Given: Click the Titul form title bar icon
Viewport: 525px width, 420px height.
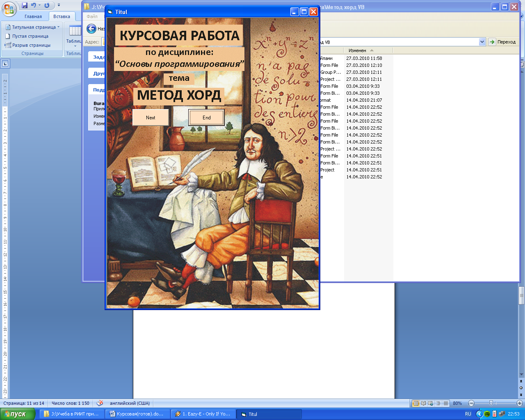Looking at the screenshot, I should tap(110, 12).
